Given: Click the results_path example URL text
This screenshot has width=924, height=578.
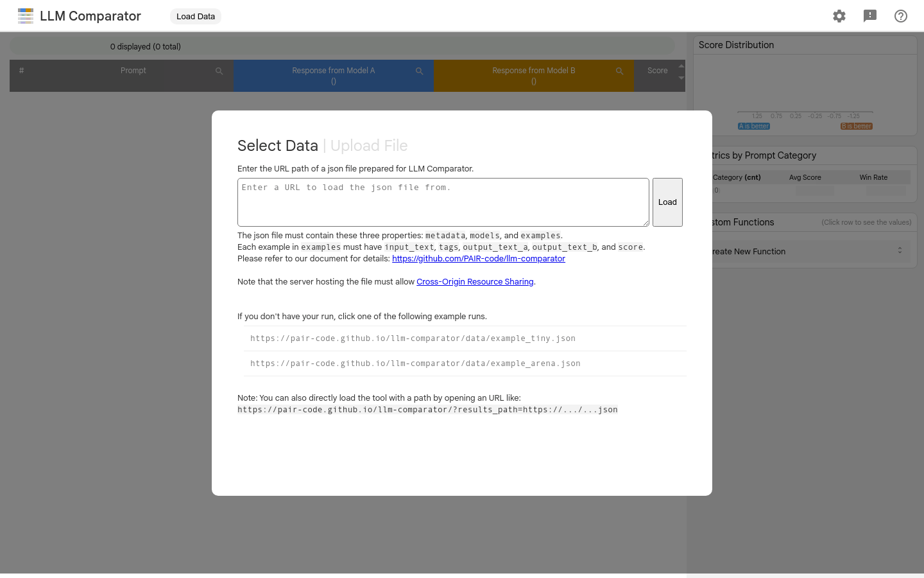Looking at the screenshot, I should click(x=427, y=410).
